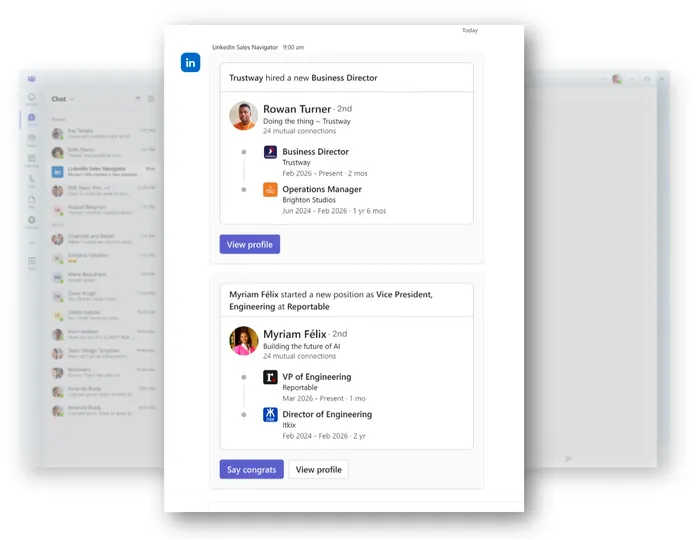Click '24 mutual connections' under Rowan Turner

pyautogui.click(x=299, y=131)
